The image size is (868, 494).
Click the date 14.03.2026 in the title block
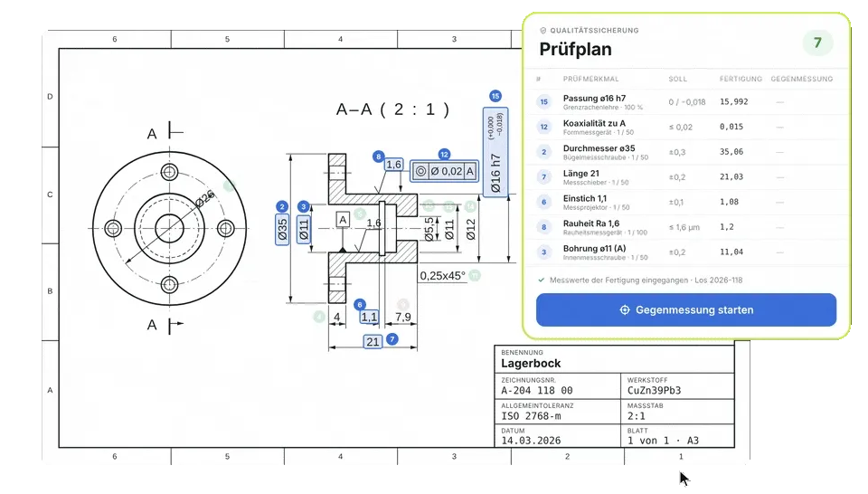pos(531,441)
